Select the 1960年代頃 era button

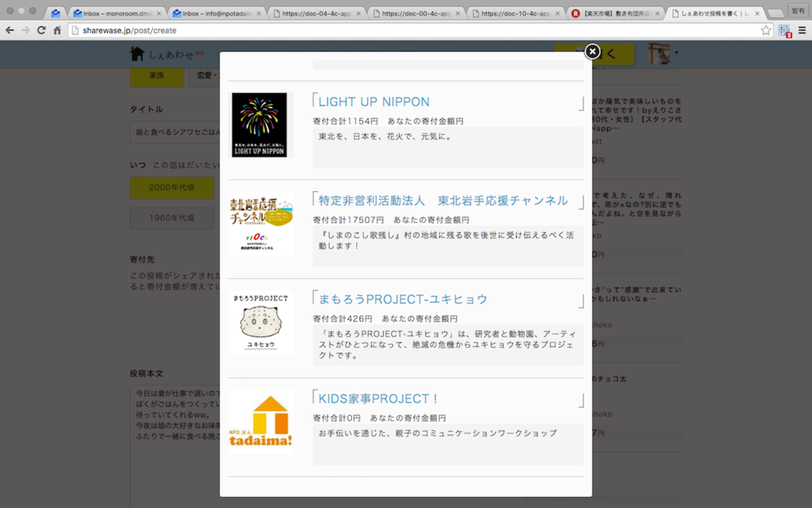click(171, 218)
